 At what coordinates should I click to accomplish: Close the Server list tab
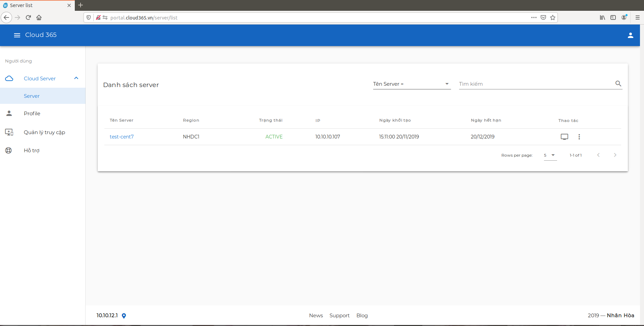[x=69, y=5]
